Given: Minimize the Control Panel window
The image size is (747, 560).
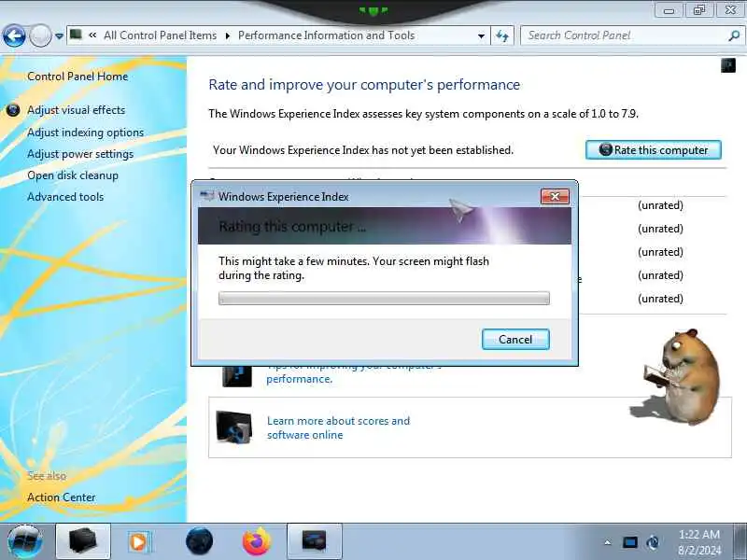Looking at the screenshot, I should (x=669, y=10).
